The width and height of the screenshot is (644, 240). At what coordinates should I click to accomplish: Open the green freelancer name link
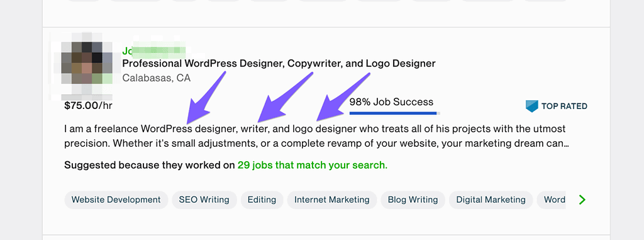point(154,51)
